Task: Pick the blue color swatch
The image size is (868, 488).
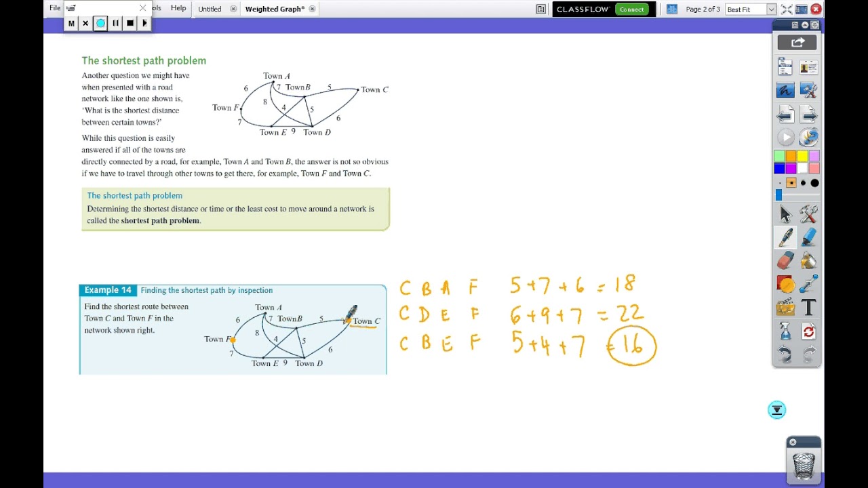Action: [779, 168]
